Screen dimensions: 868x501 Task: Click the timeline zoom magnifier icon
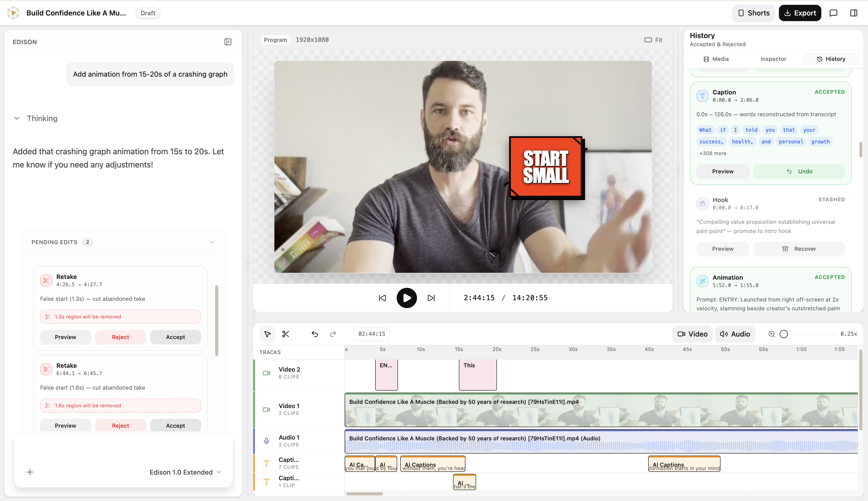[x=772, y=334]
